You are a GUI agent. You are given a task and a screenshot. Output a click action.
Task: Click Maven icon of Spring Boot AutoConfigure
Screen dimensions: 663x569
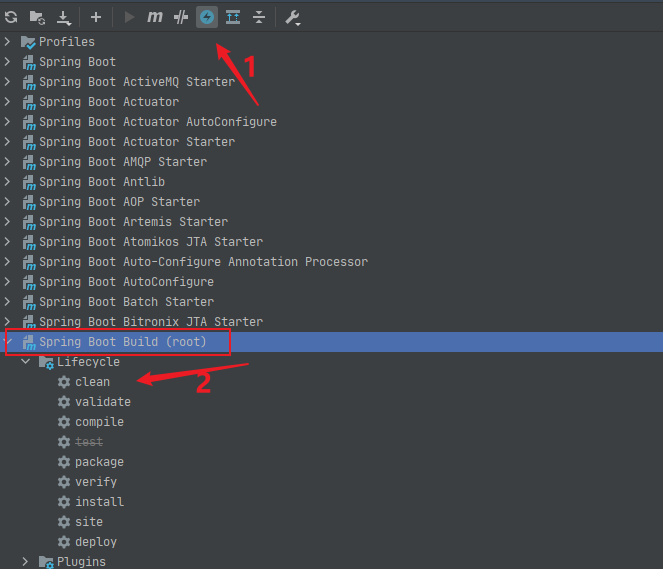coord(29,282)
